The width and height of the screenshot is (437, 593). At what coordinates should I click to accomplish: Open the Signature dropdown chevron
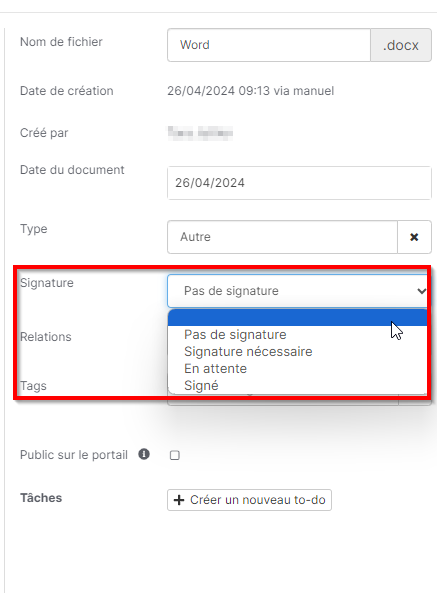click(x=421, y=291)
